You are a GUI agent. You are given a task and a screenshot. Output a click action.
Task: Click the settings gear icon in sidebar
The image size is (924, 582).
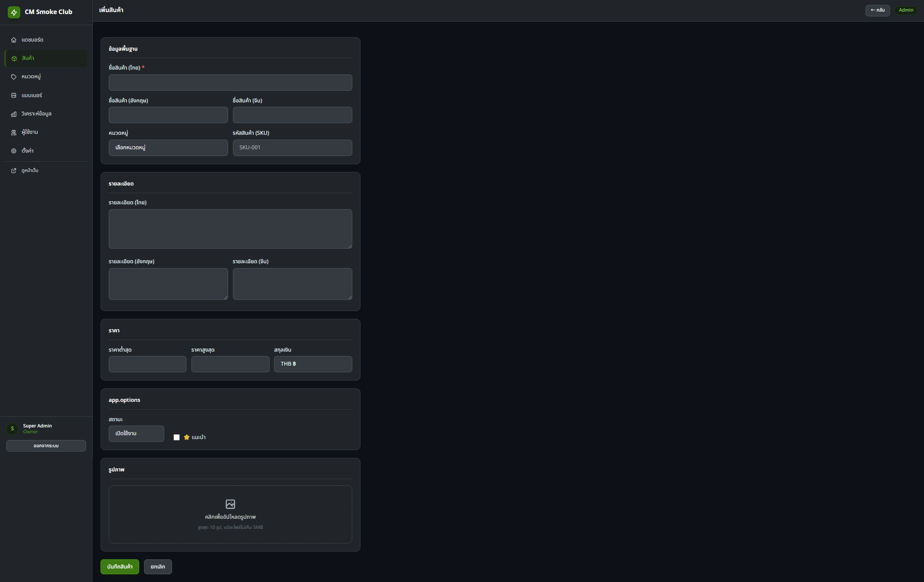[x=14, y=151]
